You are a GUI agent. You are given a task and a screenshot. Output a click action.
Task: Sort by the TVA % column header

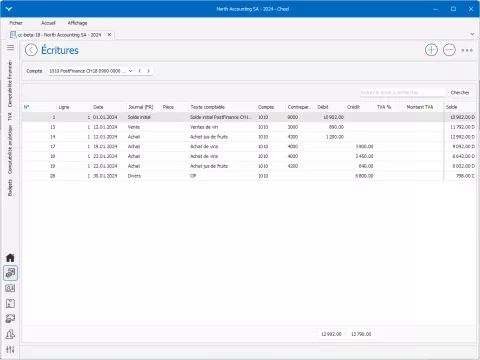pyautogui.click(x=389, y=107)
